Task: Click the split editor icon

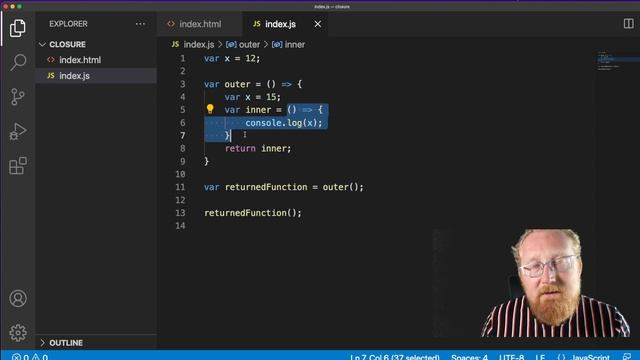Action: (x=629, y=24)
